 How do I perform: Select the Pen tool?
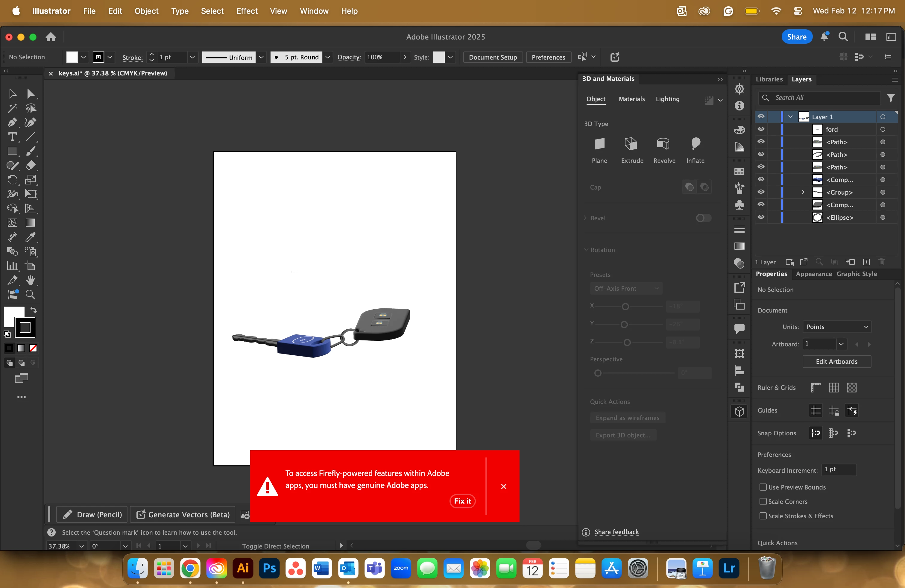pyautogui.click(x=12, y=122)
